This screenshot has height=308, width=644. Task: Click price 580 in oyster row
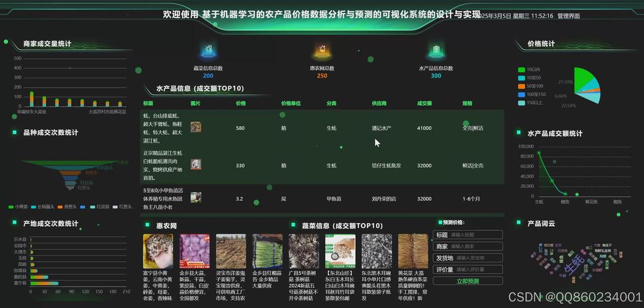tap(240, 128)
